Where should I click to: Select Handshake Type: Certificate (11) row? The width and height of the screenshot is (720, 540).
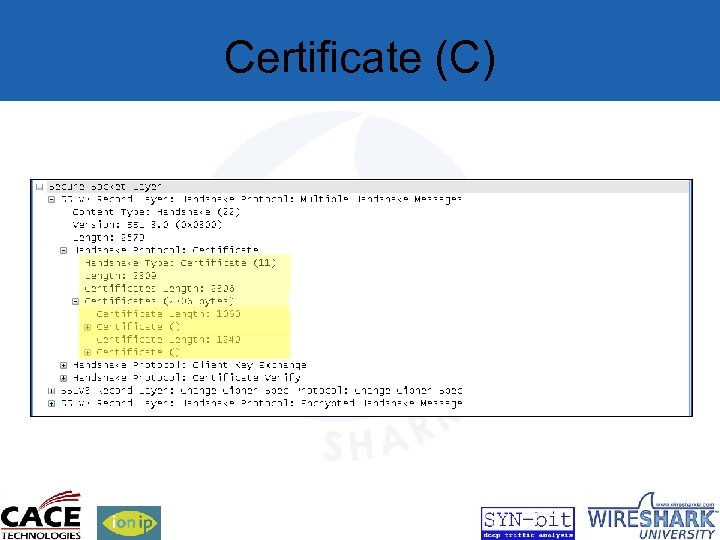180,263
